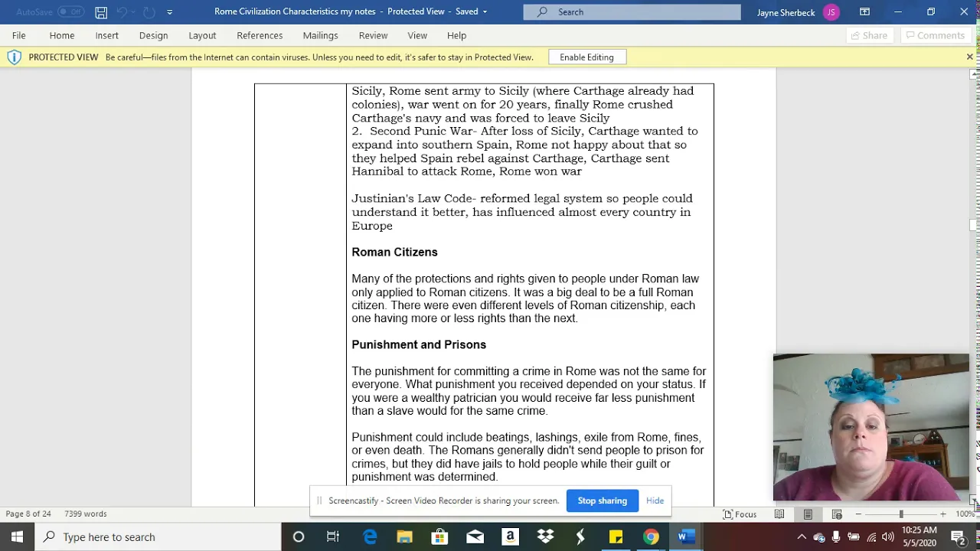Open volume speaker tray icon
The image size is (980, 551).
[888, 537]
